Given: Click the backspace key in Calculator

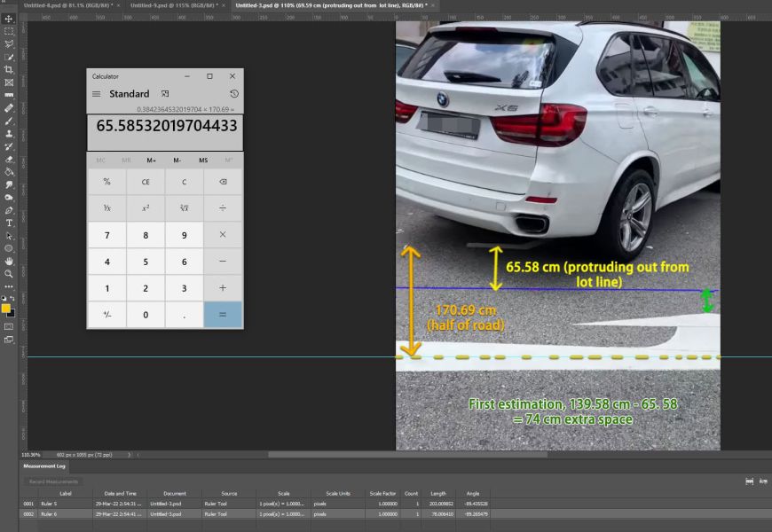Looking at the screenshot, I should click(223, 182).
